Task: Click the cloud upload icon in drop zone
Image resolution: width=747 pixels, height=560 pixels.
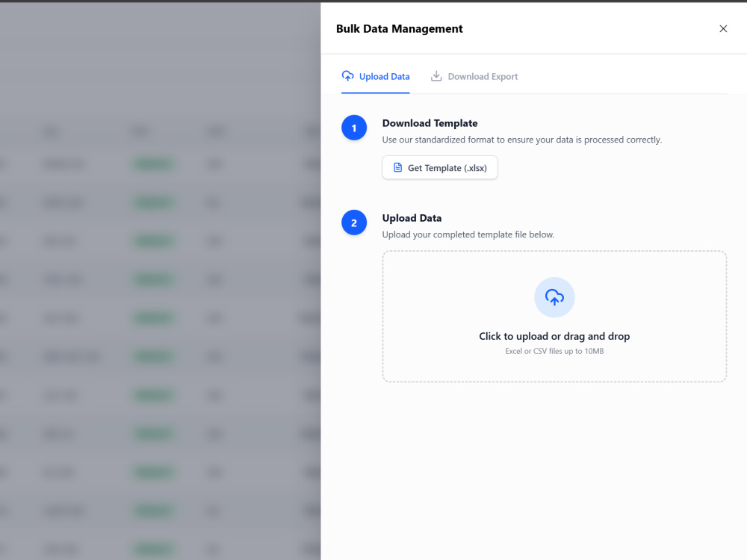Action: [x=554, y=297]
